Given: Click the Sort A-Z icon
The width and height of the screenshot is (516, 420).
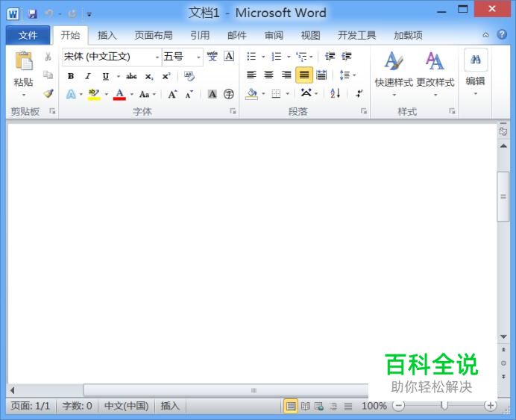Looking at the screenshot, I should [x=336, y=94].
